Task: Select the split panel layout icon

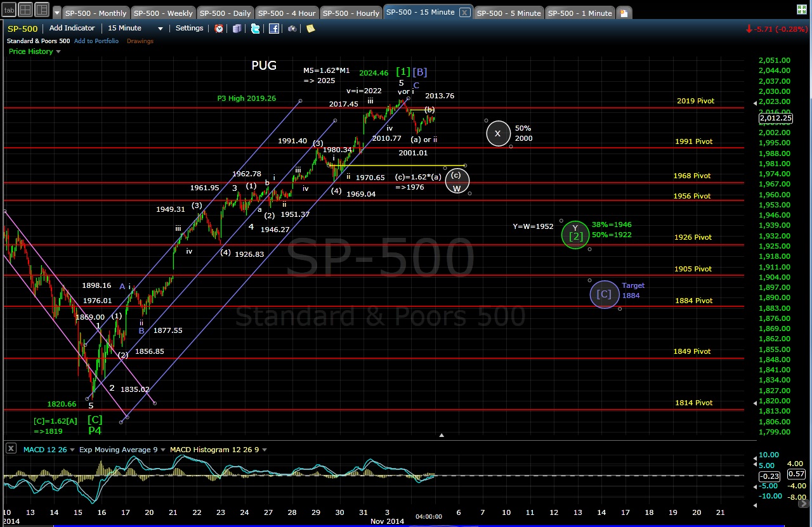Action: click(41, 10)
